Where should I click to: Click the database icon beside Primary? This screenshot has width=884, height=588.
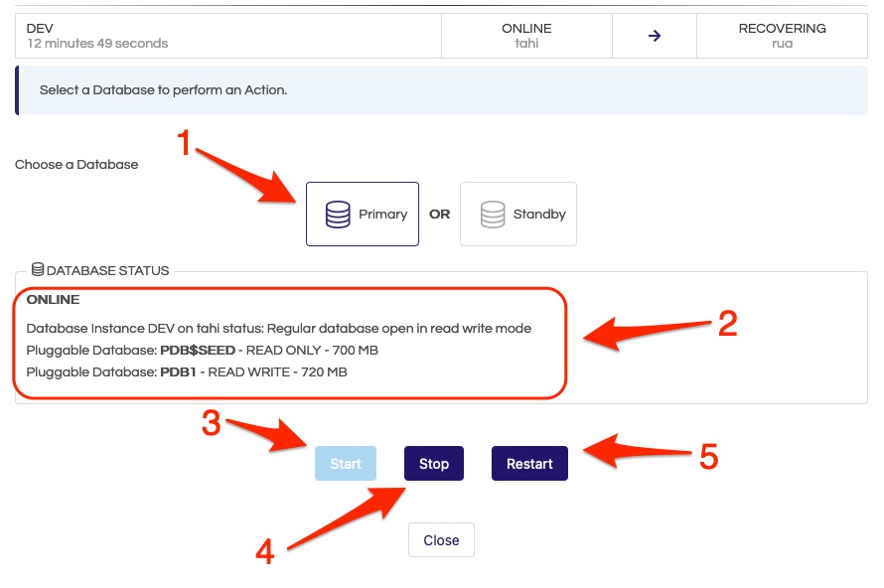tap(339, 214)
